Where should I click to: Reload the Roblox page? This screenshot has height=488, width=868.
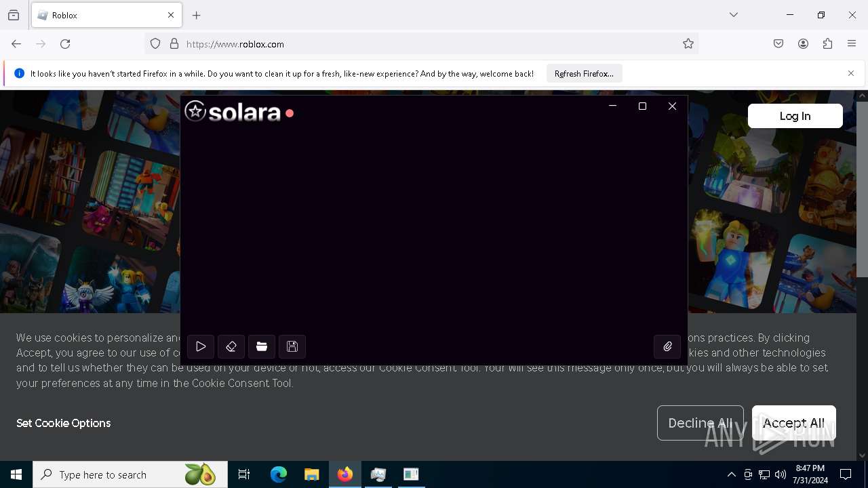[65, 44]
